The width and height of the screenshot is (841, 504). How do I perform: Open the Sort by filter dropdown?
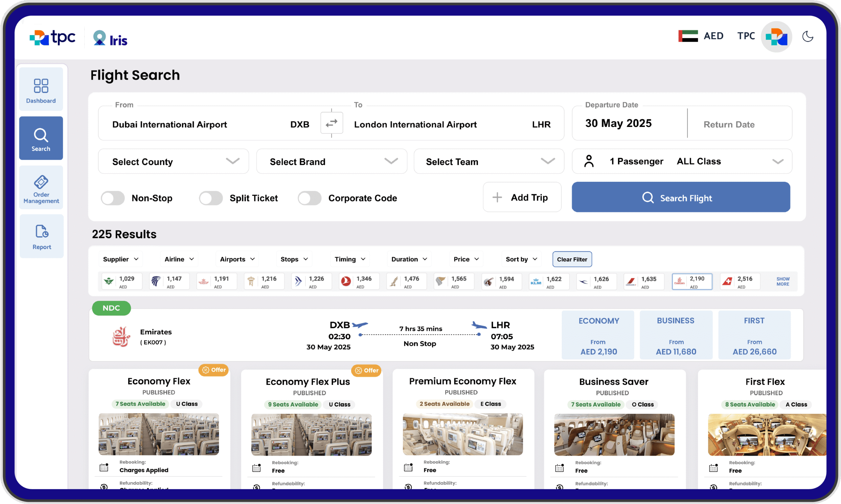coord(521,259)
